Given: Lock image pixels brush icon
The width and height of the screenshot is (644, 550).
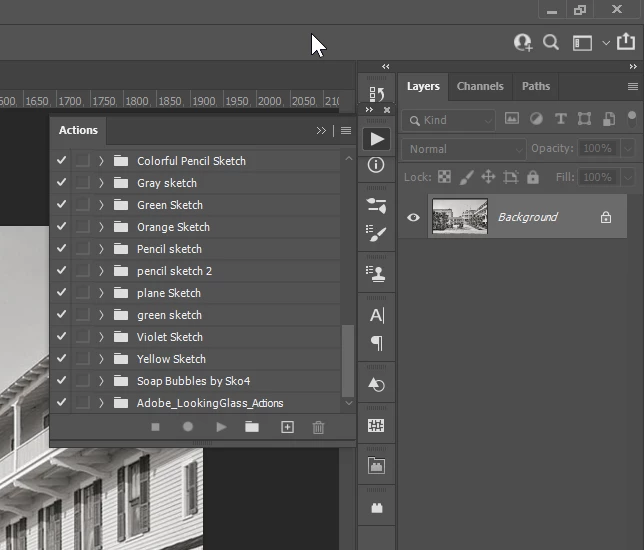Looking at the screenshot, I should [x=467, y=177].
